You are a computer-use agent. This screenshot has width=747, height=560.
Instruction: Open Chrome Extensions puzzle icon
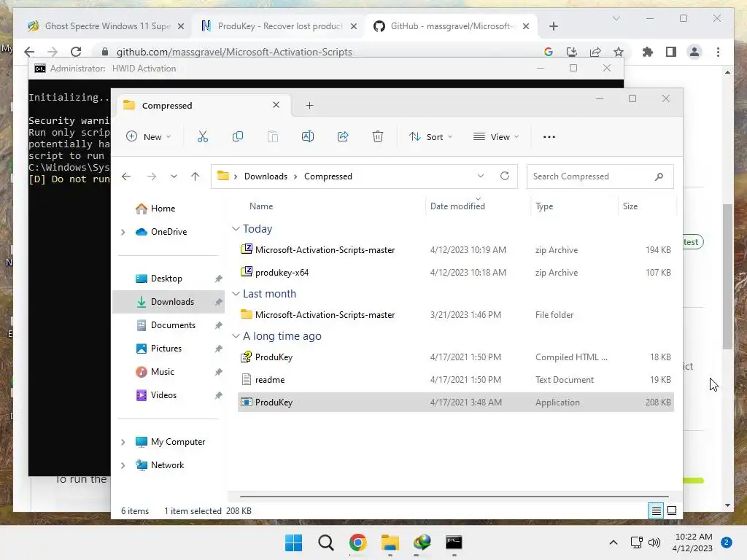pos(648,52)
